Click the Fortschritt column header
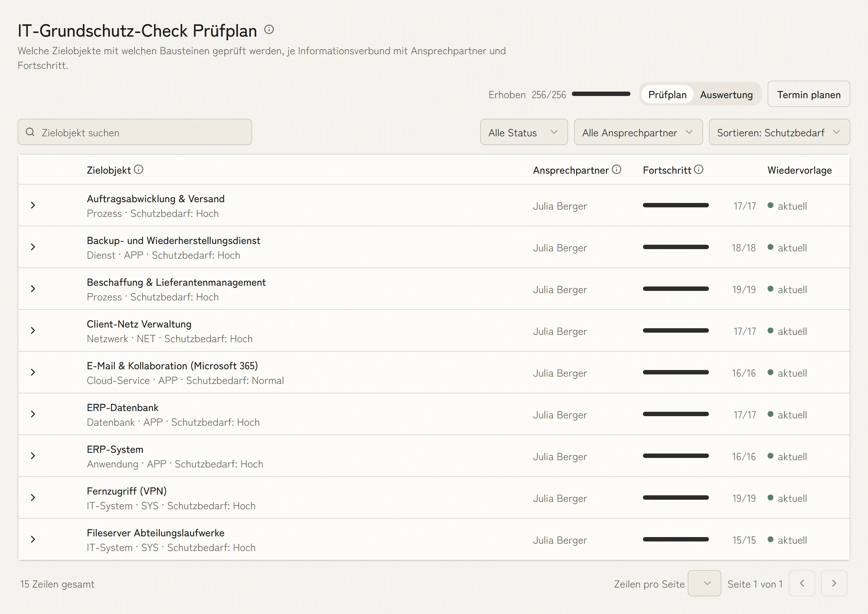Image resolution: width=868 pixels, height=614 pixels. [x=667, y=170]
